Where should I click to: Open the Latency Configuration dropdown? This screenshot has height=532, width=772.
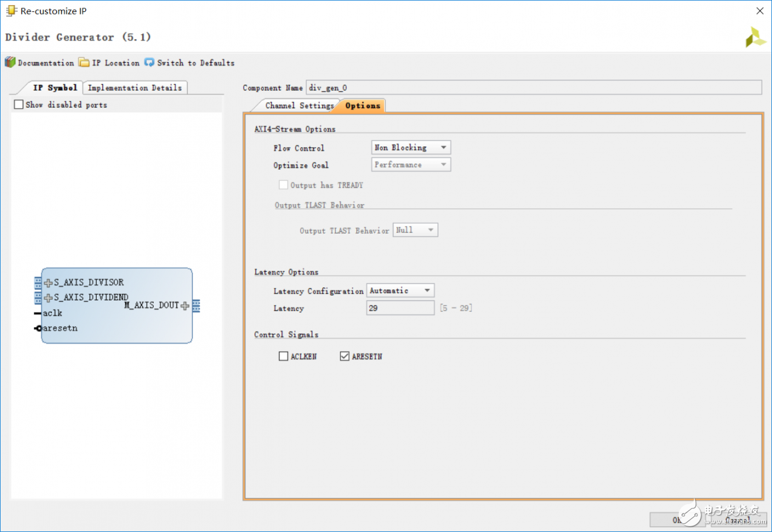click(x=400, y=290)
